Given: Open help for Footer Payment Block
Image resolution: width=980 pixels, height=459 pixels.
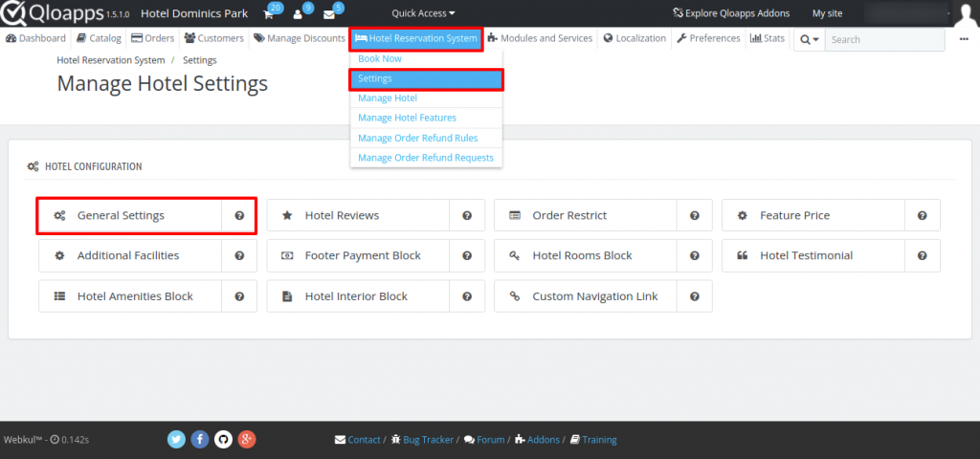Looking at the screenshot, I should tap(467, 256).
